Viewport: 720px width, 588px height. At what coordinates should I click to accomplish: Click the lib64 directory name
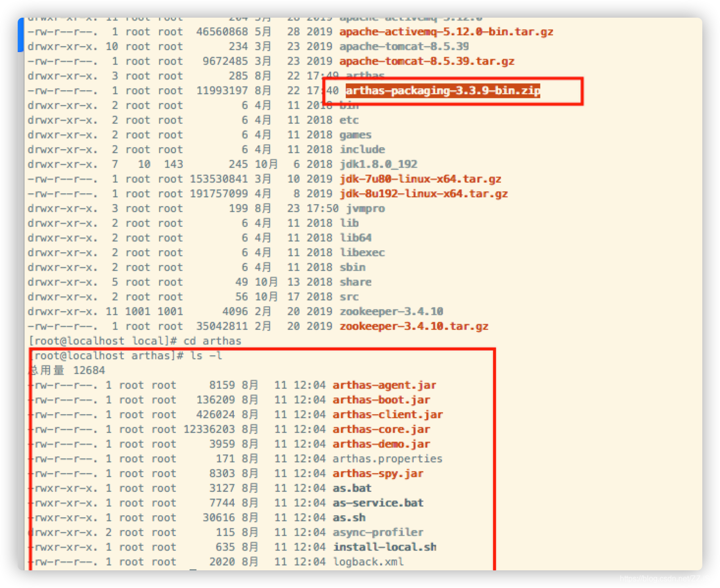coord(355,238)
